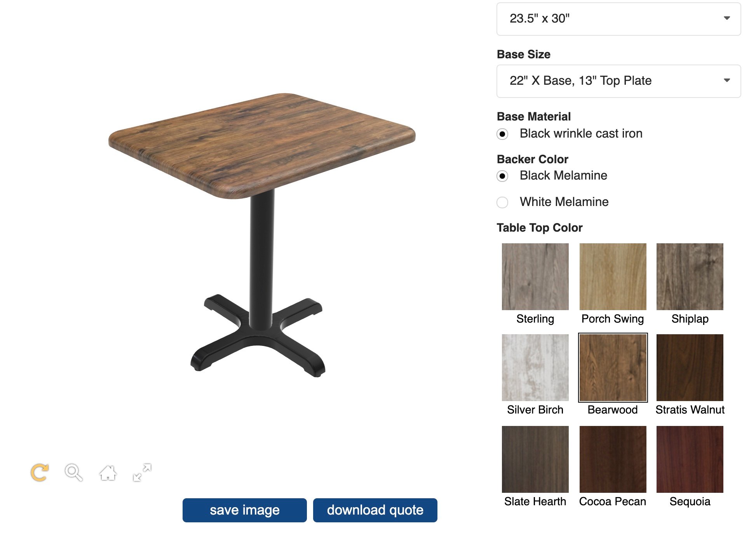
Task: Select Black Melamine backer color
Action: [502, 175]
